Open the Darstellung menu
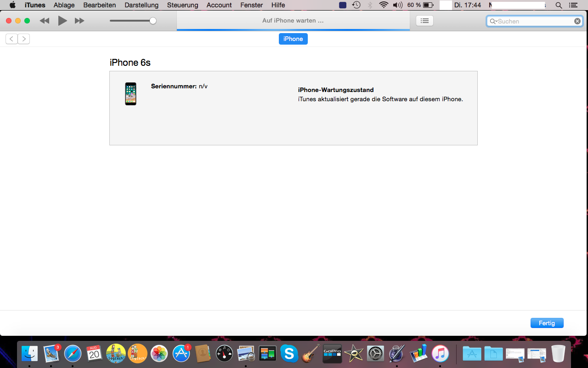The height and width of the screenshot is (368, 588). point(141,5)
